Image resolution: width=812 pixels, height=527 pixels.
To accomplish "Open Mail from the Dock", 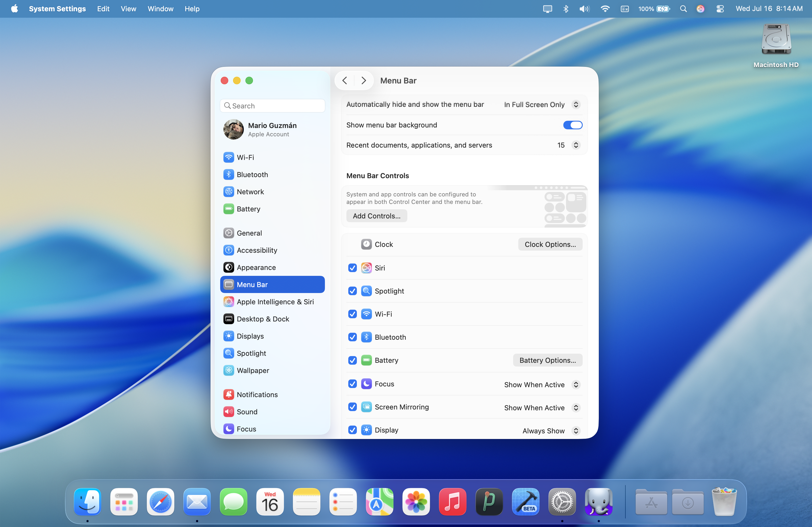I will pyautogui.click(x=197, y=502).
